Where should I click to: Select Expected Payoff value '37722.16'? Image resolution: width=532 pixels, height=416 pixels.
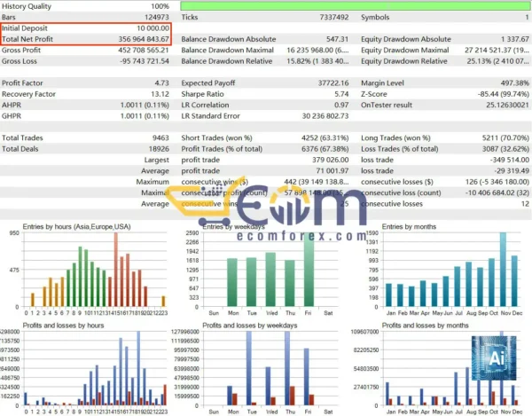[333, 83]
